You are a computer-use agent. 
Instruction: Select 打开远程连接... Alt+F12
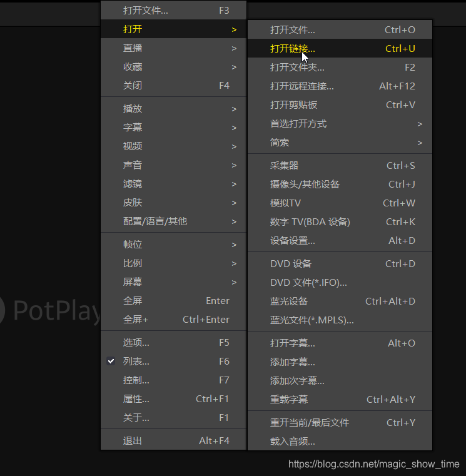coord(340,86)
